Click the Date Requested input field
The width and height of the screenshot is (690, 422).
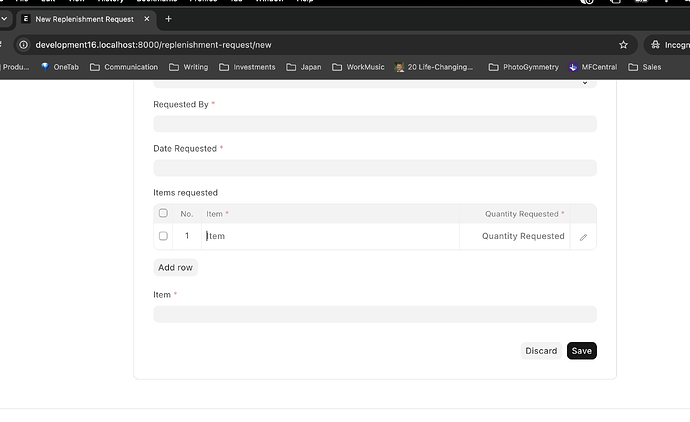pos(375,168)
